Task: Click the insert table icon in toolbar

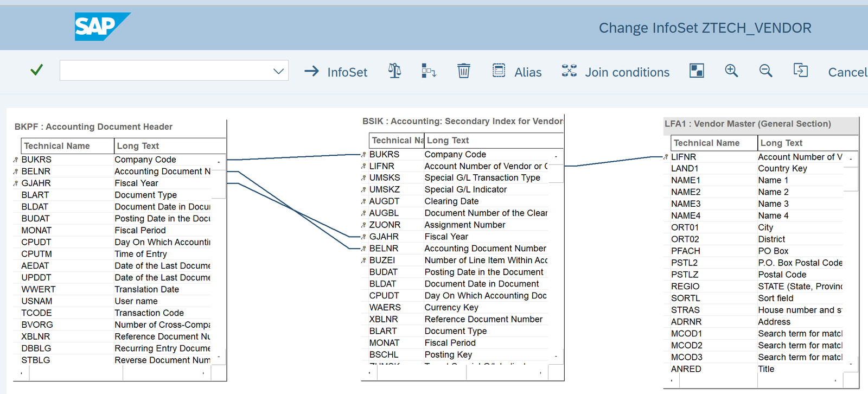Action: pos(429,71)
